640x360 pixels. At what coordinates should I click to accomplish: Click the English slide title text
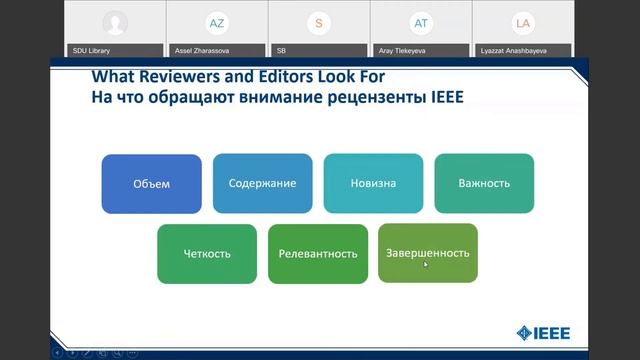238,76
